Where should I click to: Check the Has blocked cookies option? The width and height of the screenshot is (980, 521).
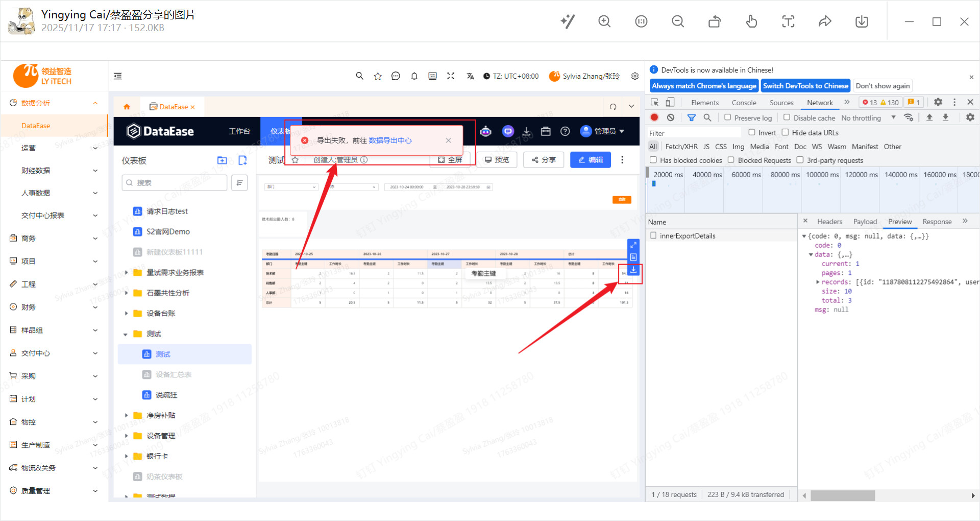point(653,160)
